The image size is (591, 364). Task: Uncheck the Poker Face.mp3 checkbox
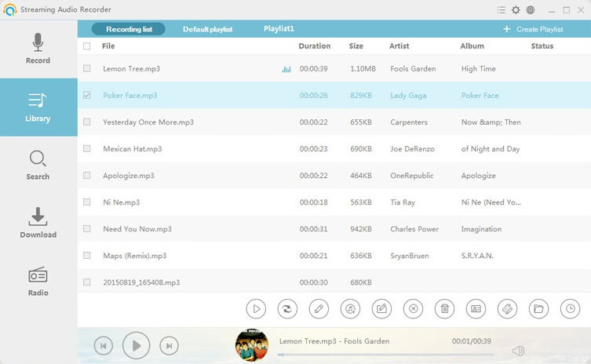pos(87,96)
